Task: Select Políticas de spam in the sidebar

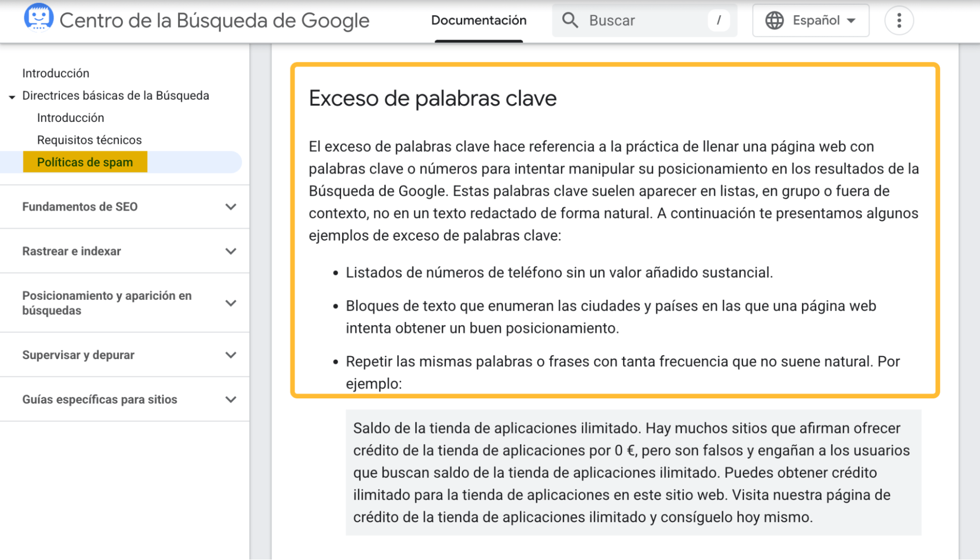Action: point(85,162)
